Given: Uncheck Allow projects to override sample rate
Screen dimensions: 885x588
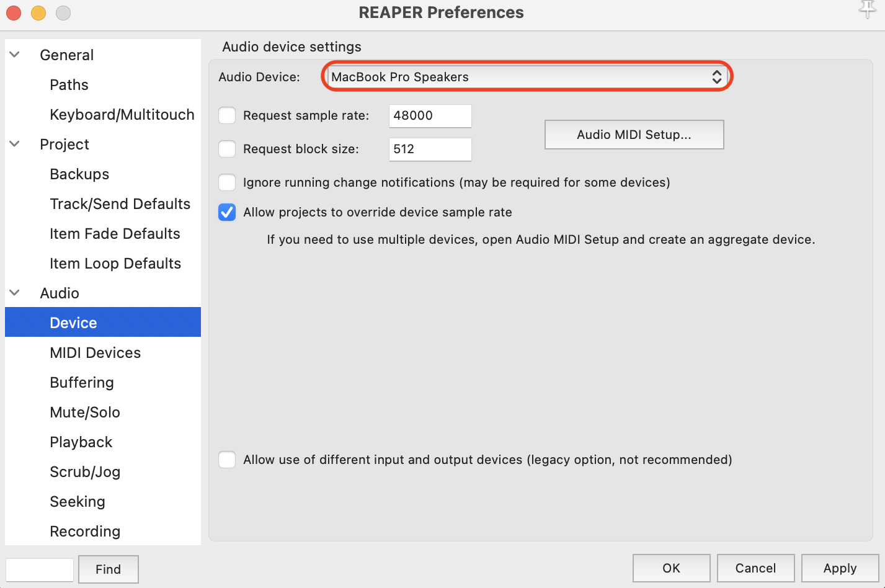Looking at the screenshot, I should (x=227, y=212).
